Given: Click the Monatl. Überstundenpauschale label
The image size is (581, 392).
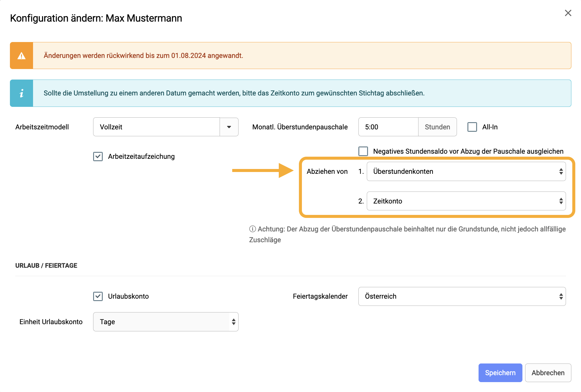Looking at the screenshot, I should tap(300, 127).
